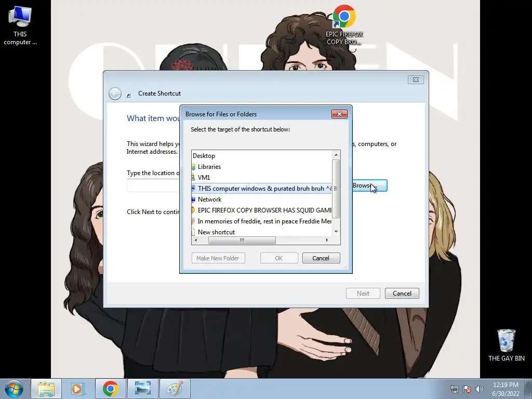Open THE GAY BIN recycle bin icon
The width and height of the screenshot is (532, 399).
point(506,345)
